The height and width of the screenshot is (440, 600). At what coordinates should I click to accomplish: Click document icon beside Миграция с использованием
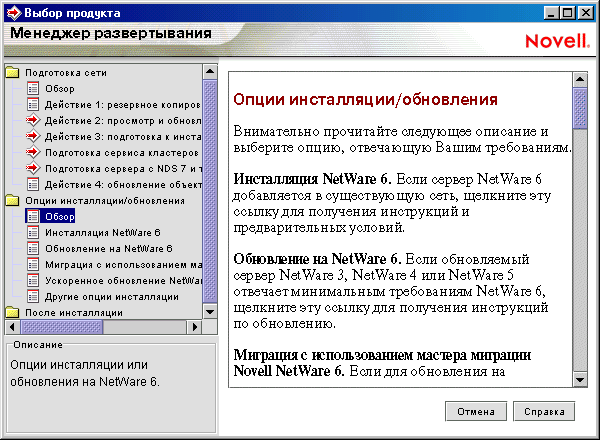33,264
